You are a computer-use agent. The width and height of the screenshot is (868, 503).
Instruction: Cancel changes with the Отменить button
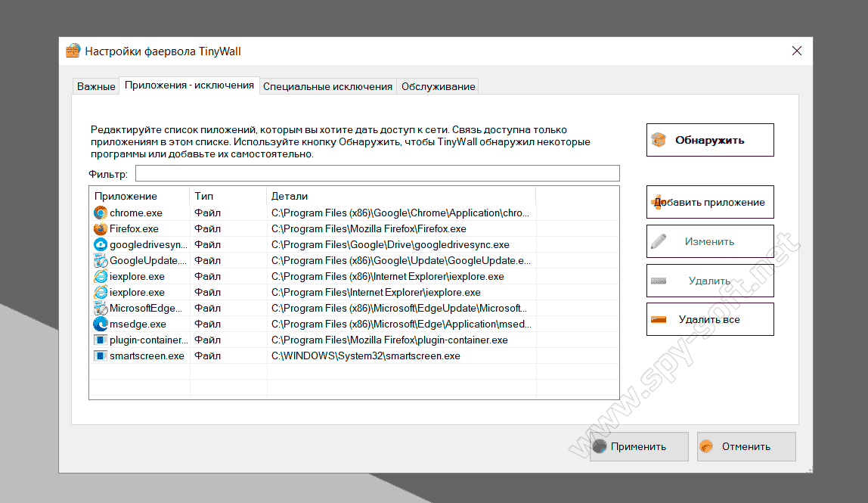coord(746,446)
